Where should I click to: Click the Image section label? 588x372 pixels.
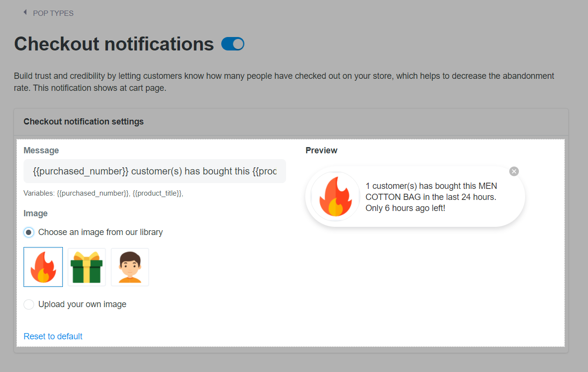point(36,213)
